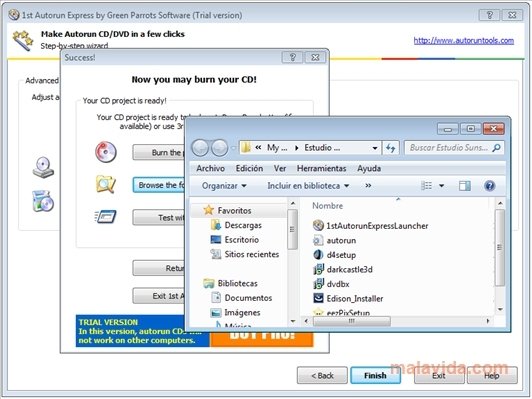Click the red CD burn icon
Image resolution: width=532 pixels, height=399 pixels.
point(106,152)
